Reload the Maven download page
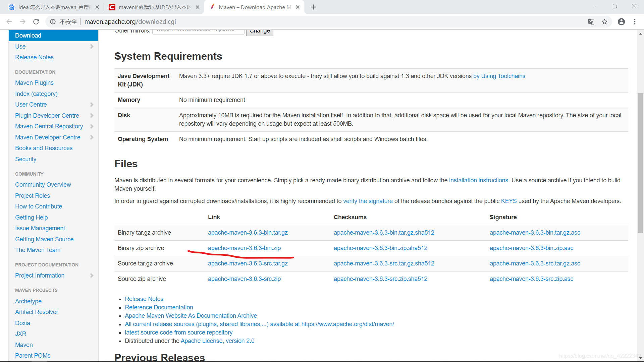Screen dimensions: 644x362 coord(36,22)
